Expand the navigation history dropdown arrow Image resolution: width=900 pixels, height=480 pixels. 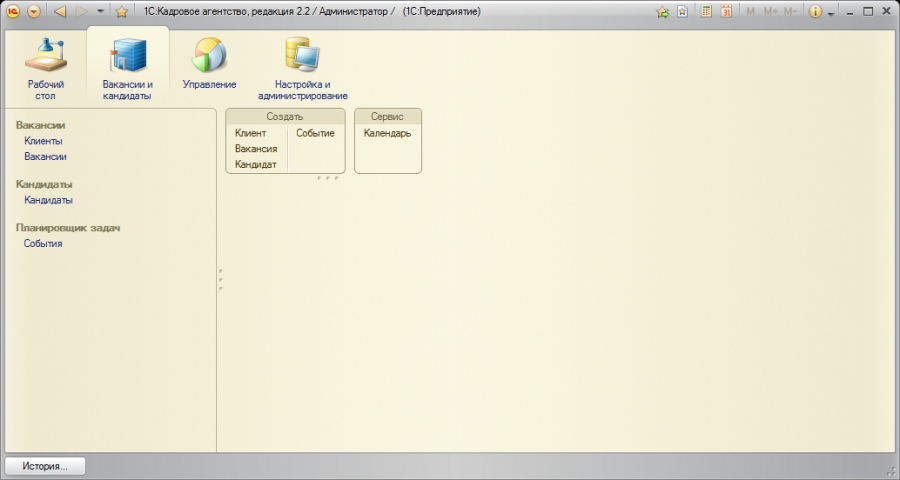pyautogui.click(x=100, y=11)
